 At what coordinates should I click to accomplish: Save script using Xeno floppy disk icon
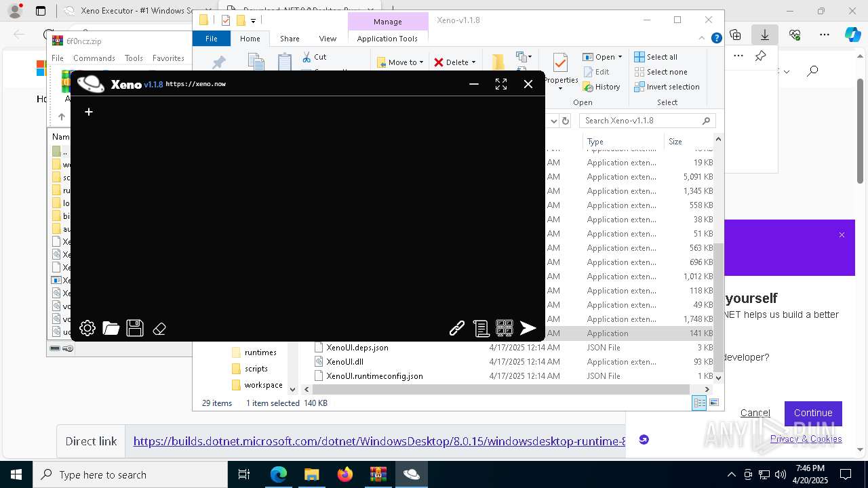pos(135,329)
